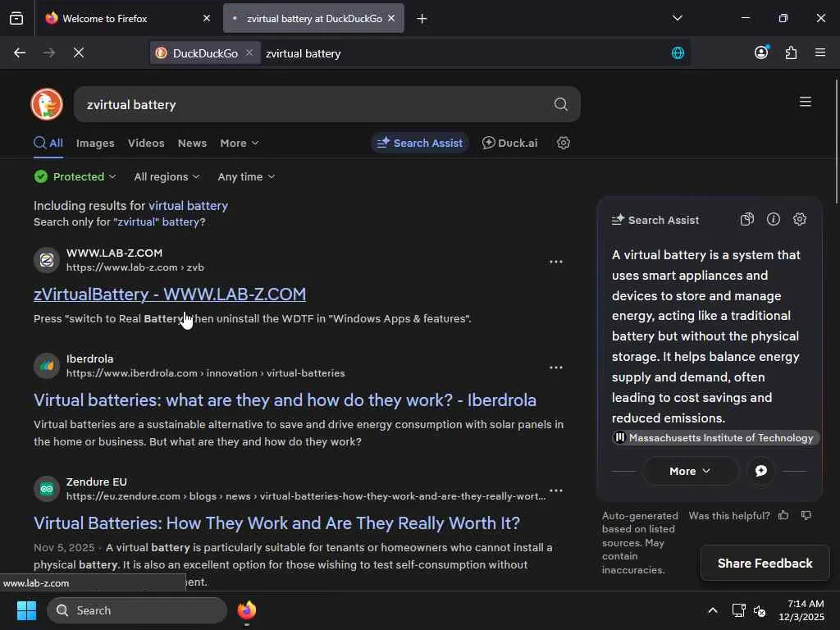Open three-dot menu for Zendure EU result
840x630 pixels.
point(556,491)
